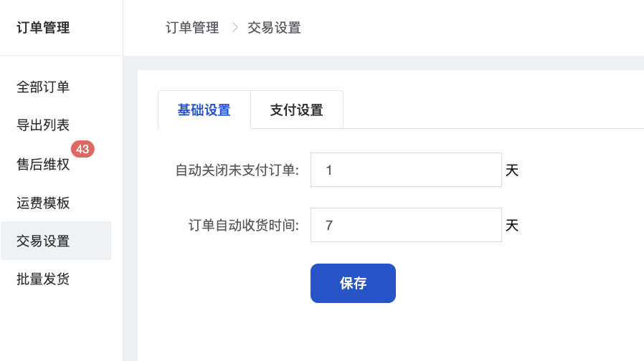Open 全部订单 in the sidebar

[x=43, y=87]
